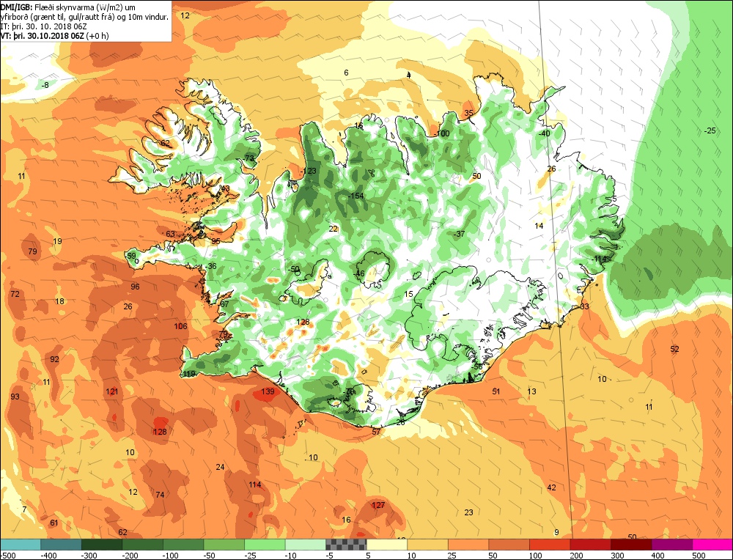This screenshot has width=733, height=560.
Task: Click the '74' value in the southwest ocean
Action: click(160, 495)
